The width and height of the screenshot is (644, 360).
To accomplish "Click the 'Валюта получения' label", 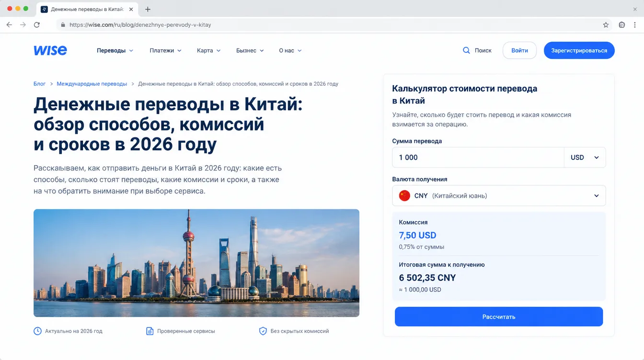I will pyautogui.click(x=420, y=179).
